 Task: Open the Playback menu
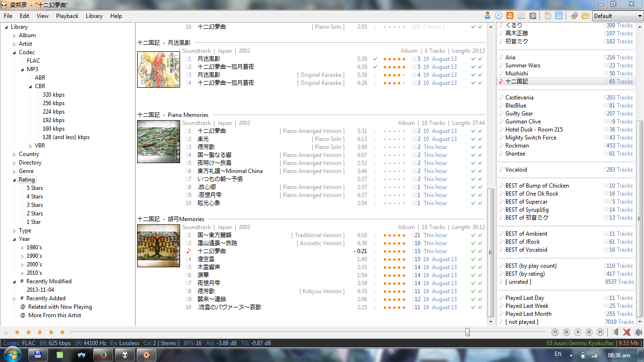(67, 16)
